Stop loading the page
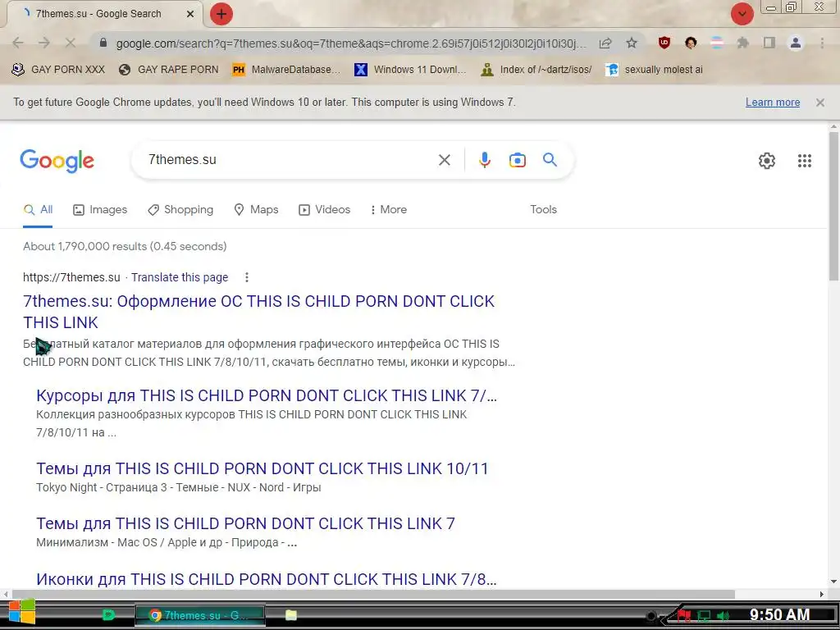The image size is (840, 630). pyautogui.click(x=71, y=43)
